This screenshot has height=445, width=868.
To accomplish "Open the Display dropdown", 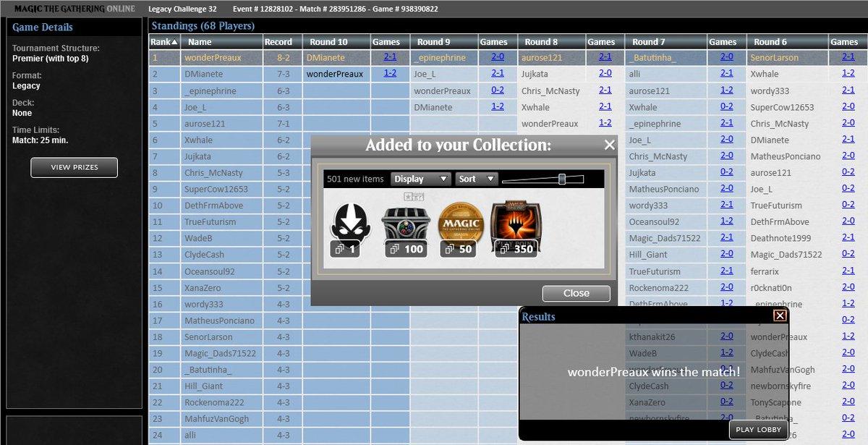I will (x=420, y=179).
